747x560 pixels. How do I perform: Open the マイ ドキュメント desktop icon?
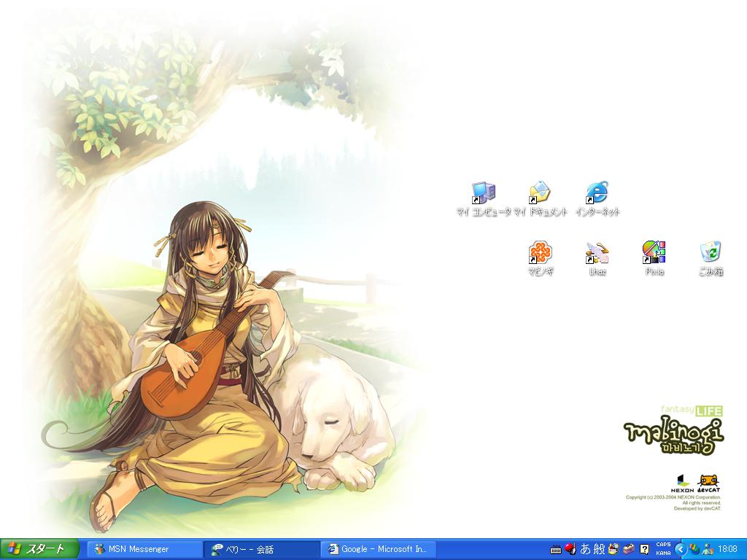tap(541, 199)
